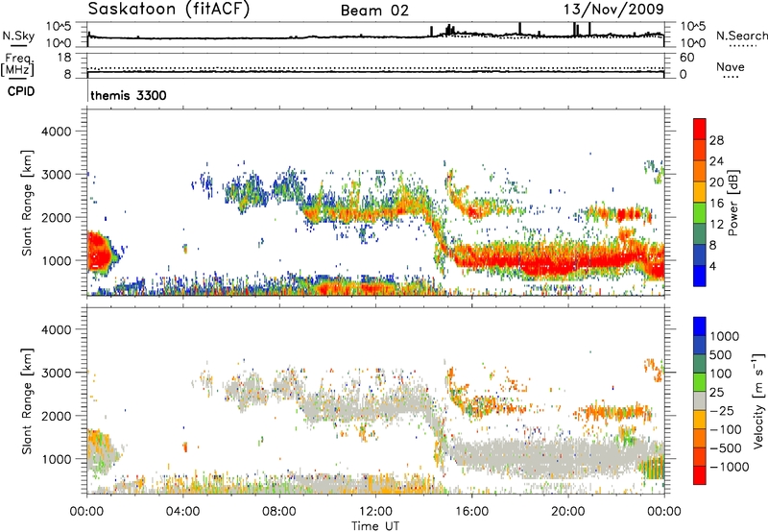Pick the red top segment of power colorbar
768x532 pixels.
(700, 129)
